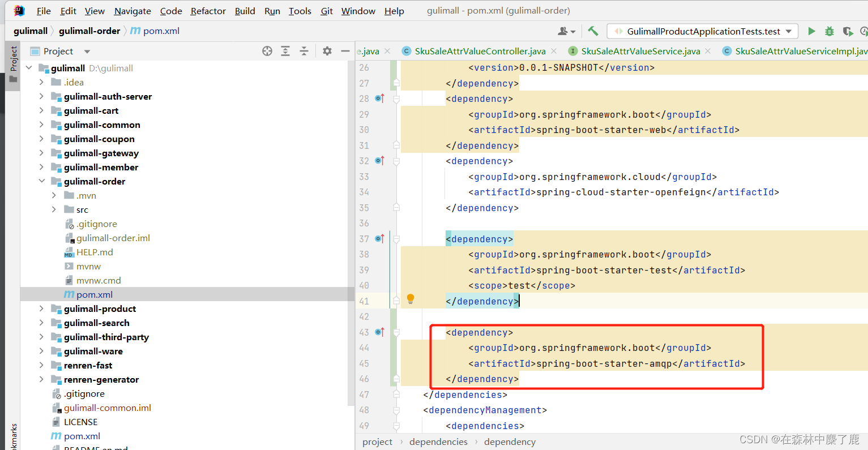Click the Project panel title label

click(58, 51)
